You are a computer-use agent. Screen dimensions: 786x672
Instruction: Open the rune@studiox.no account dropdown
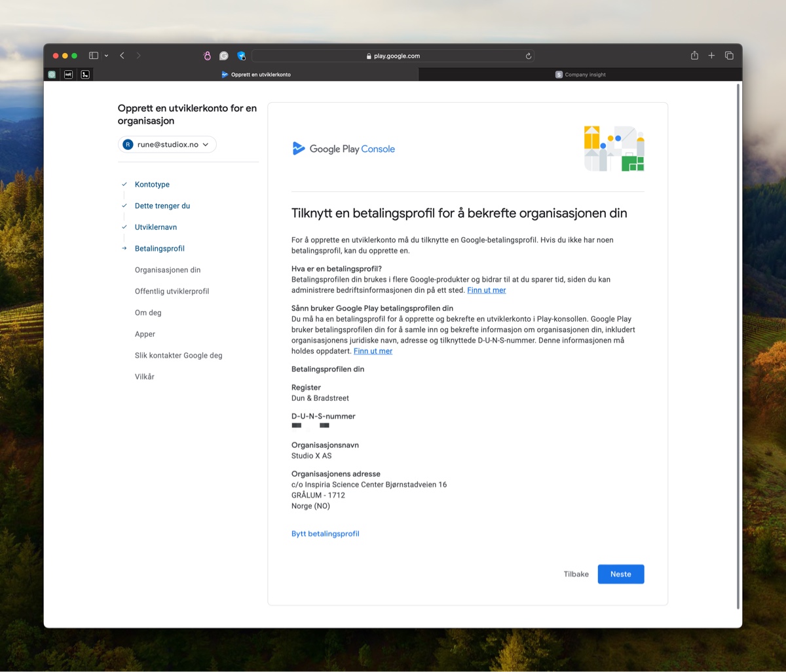[x=167, y=144]
